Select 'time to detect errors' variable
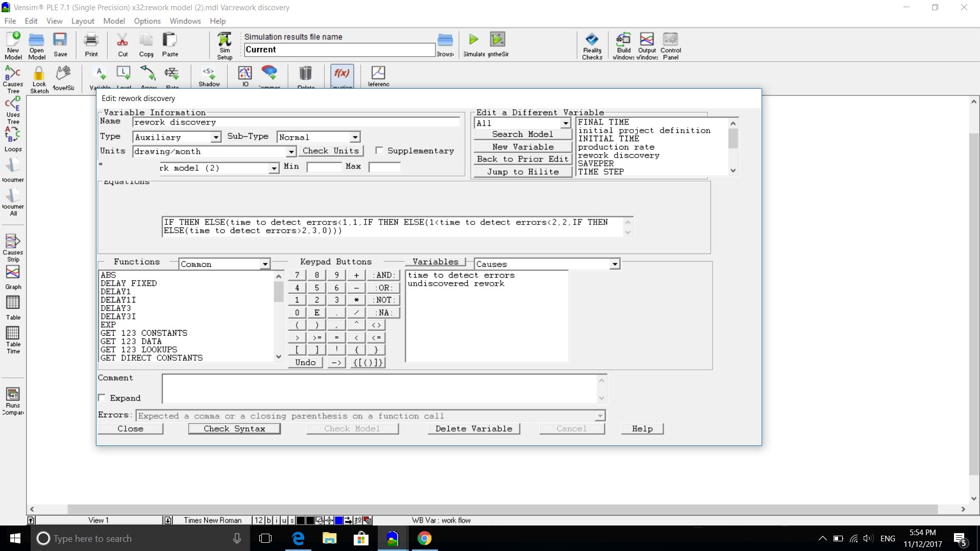The image size is (980, 551). pos(461,275)
